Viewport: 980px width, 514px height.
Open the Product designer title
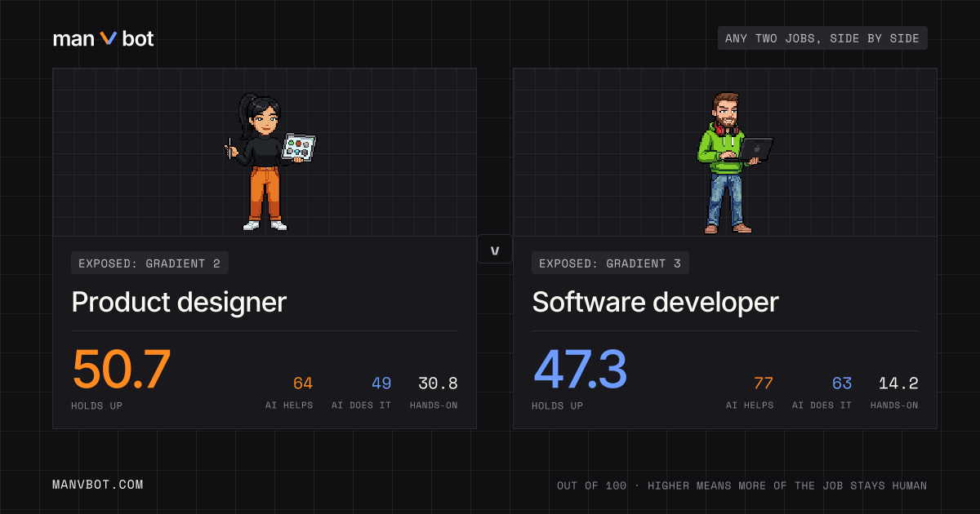click(x=179, y=302)
